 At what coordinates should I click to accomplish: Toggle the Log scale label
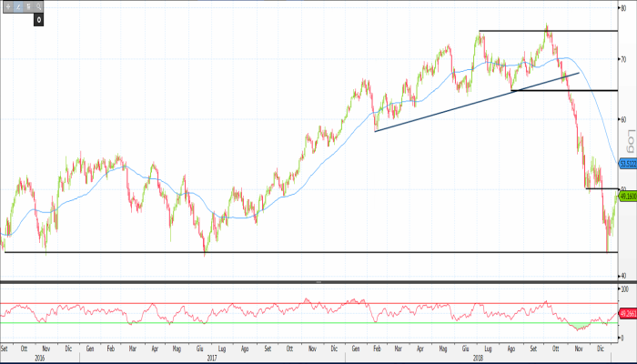point(629,141)
